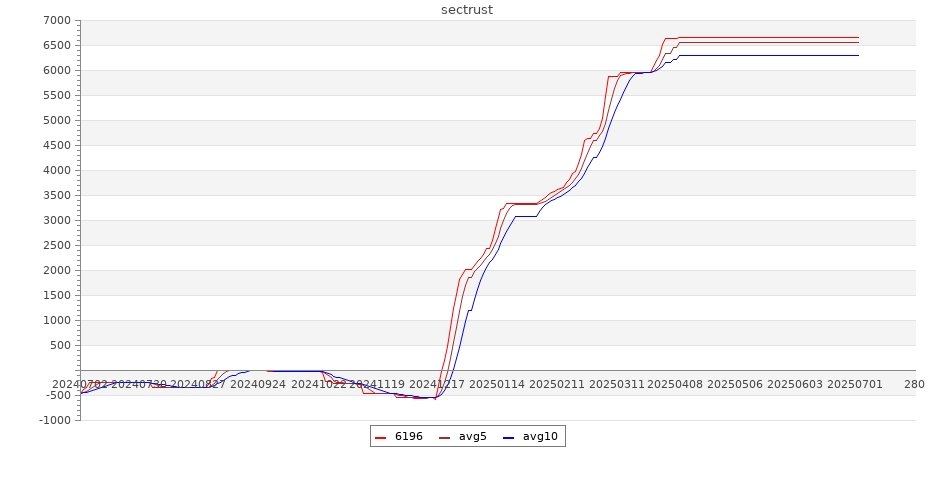Click the 5000 y-axis value label
Image resolution: width=935 pixels, height=500 pixels.
pyautogui.click(x=56, y=121)
